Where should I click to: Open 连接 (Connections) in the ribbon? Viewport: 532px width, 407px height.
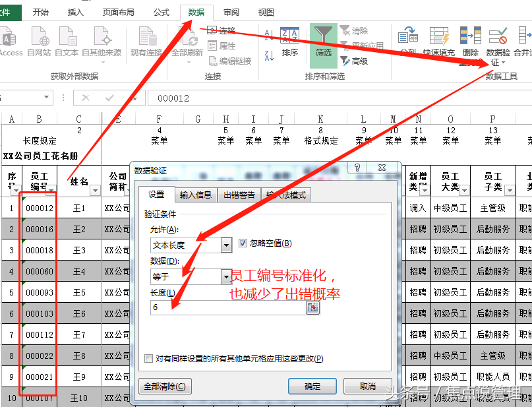pyautogui.click(x=222, y=31)
